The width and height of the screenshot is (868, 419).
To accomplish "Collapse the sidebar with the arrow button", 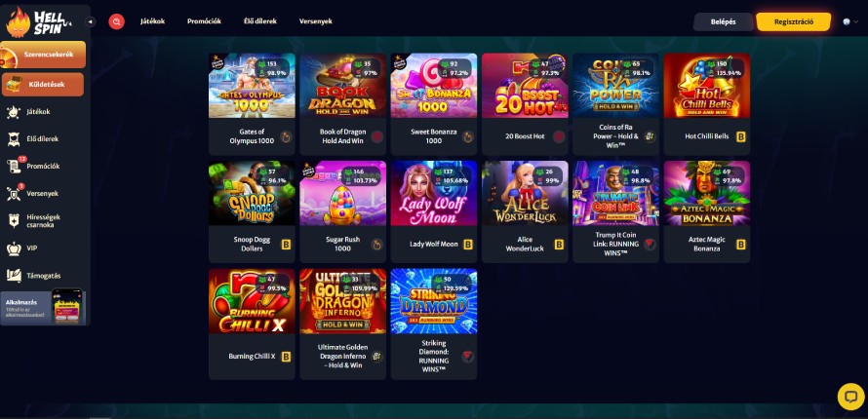I will coord(91,21).
